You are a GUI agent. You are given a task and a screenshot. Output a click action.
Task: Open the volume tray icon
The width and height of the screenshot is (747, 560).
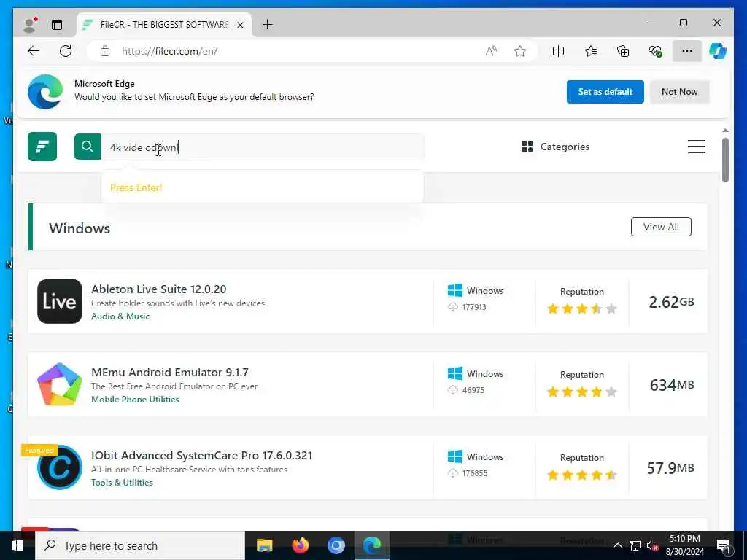pos(652,545)
